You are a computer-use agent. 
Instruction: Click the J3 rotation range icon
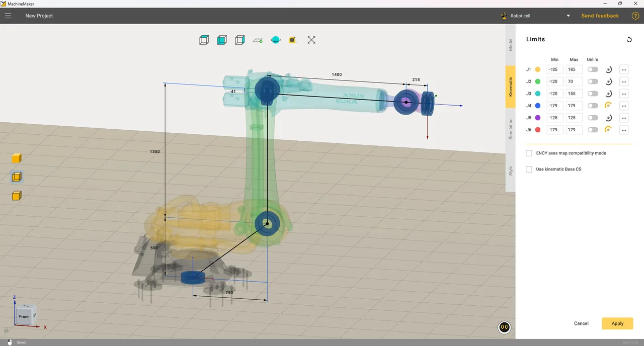(608, 94)
